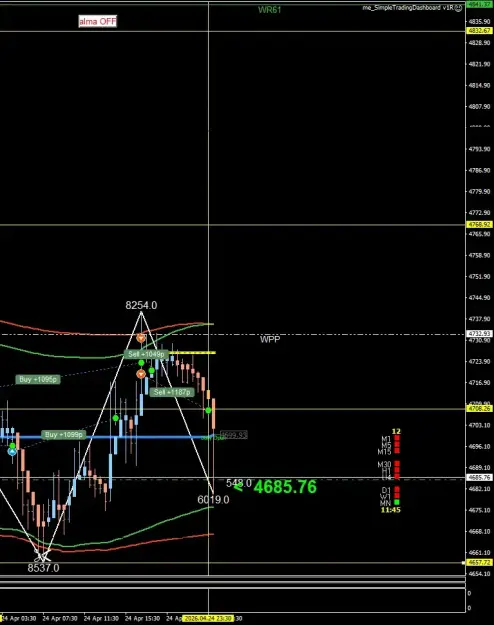Click the yellow 4768.92 price tag
The image size is (494, 625).
point(479,225)
